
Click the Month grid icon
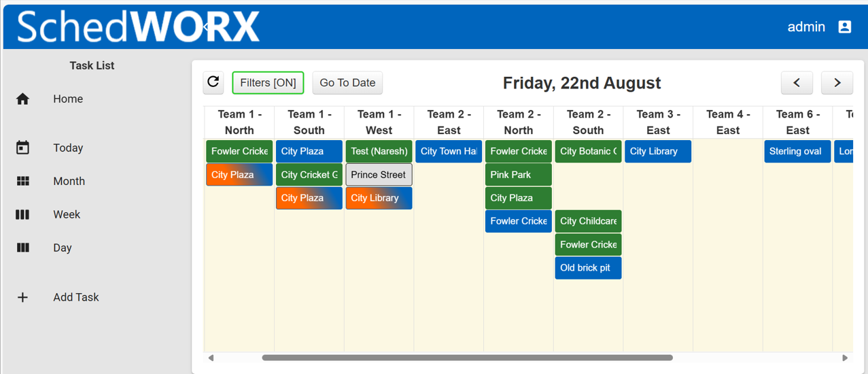(22, 181)
